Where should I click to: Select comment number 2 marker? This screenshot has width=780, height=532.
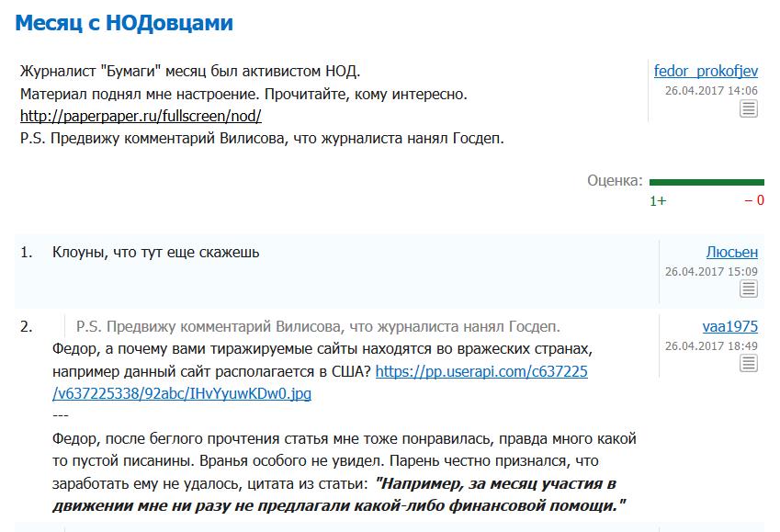27,326
